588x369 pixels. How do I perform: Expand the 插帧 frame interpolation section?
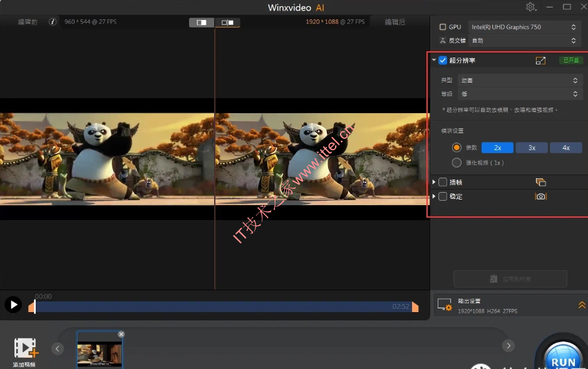click(x=434, y=182)
